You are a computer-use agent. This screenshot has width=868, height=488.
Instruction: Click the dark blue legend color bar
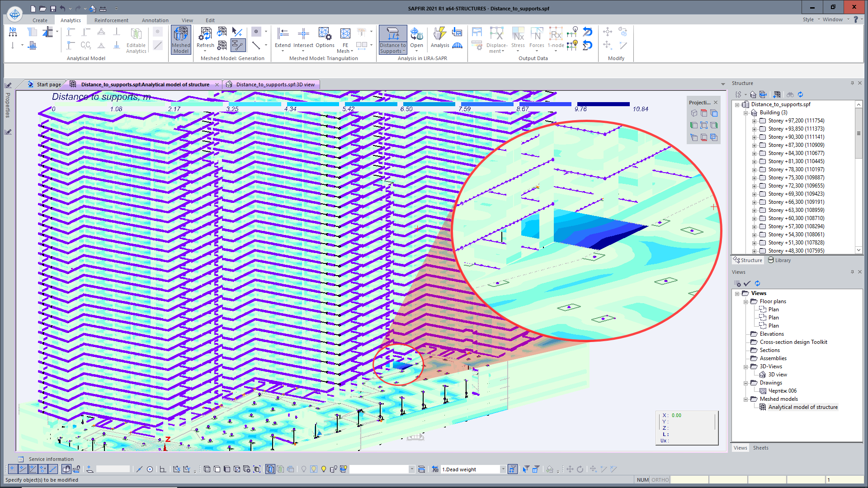point(603,104)
